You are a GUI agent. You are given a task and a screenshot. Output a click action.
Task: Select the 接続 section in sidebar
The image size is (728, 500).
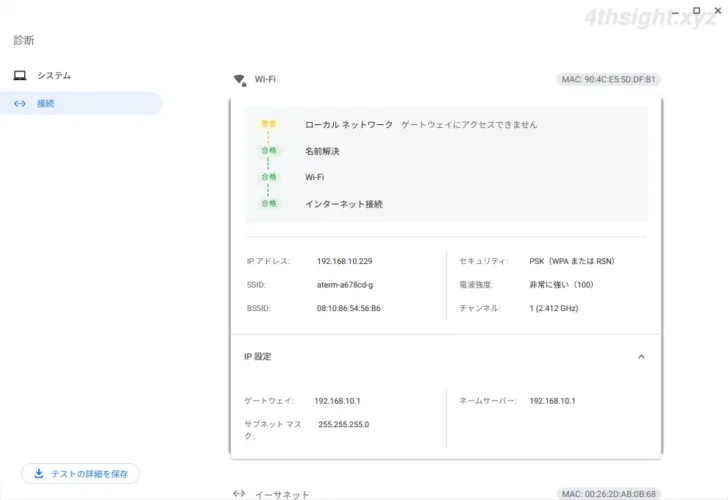[x=81, y=103]
